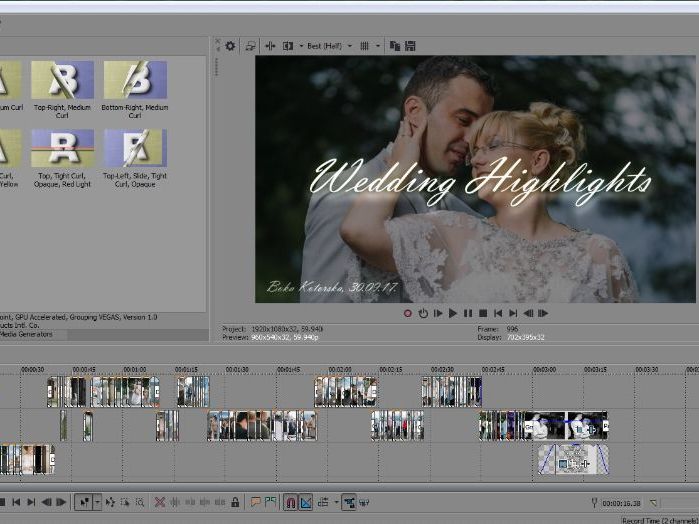
Task: Go to Start in preview transport
Action: [x=498, y=314]
